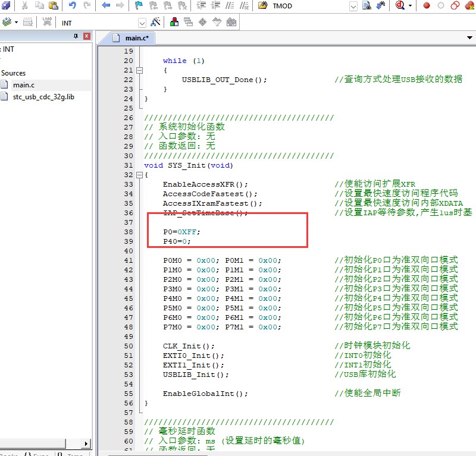Open Options for Target with the wand
Screen dimensions: 476x456
point(155,22)
